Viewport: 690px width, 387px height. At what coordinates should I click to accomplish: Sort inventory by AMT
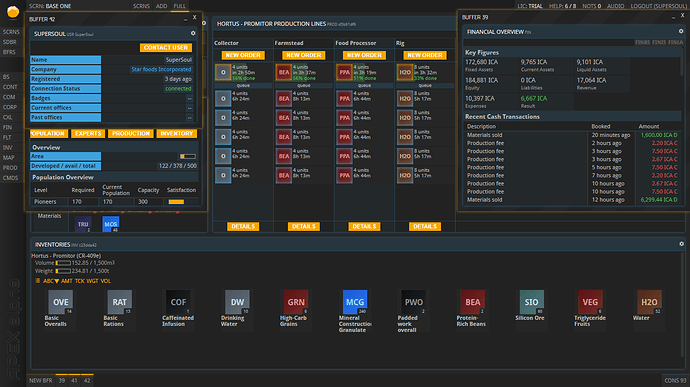point(66,281)
